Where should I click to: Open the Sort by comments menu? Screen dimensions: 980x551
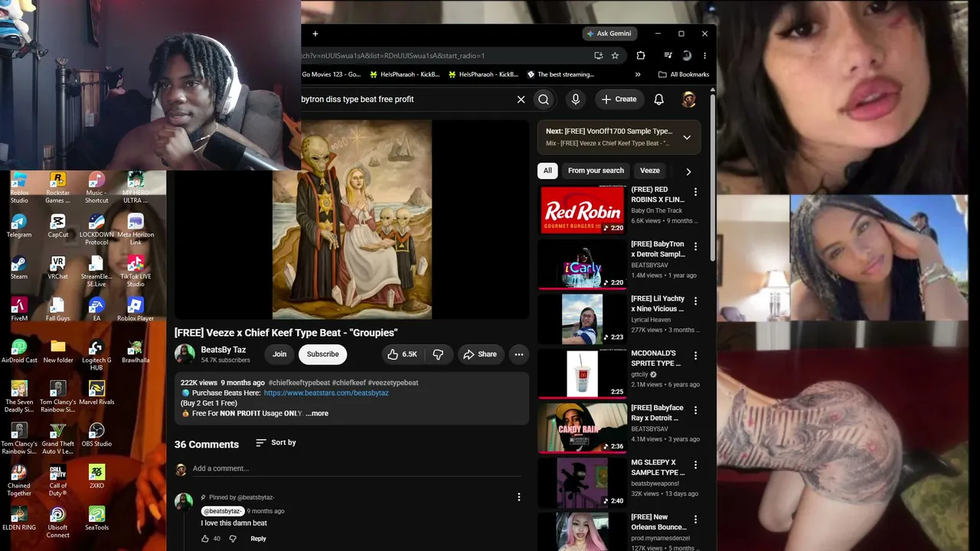click(276, 442)
